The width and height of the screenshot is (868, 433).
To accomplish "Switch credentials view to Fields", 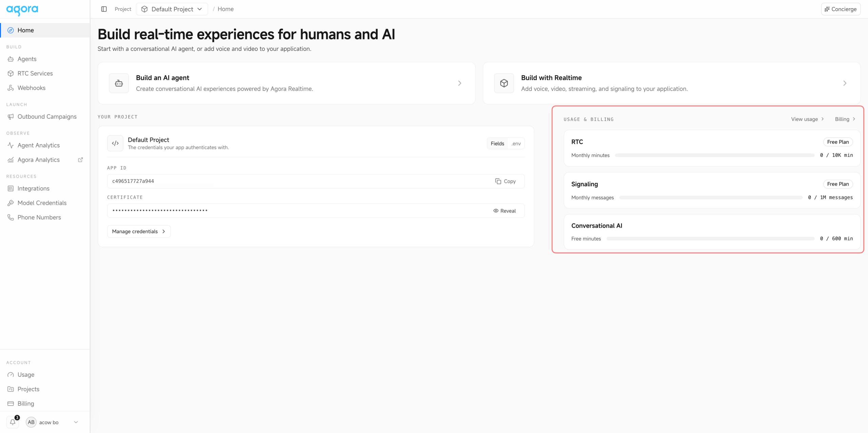I will point(497,144).
